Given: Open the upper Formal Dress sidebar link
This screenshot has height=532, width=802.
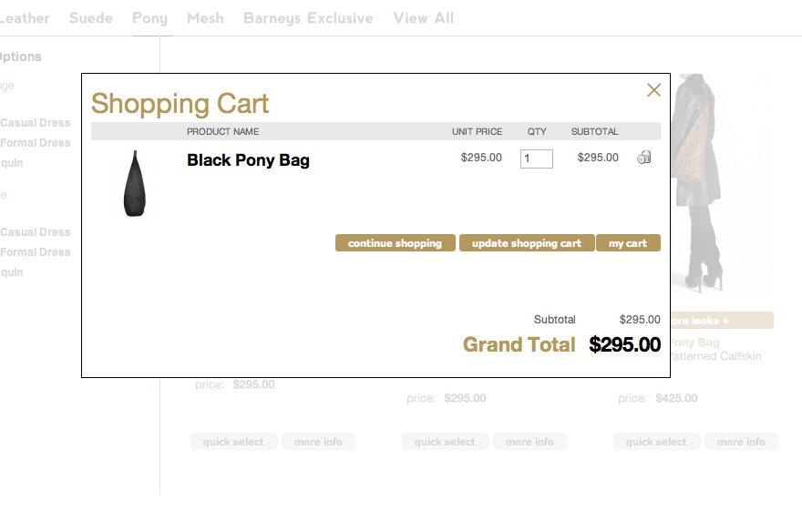Looking at the screenshot, I should click(36, 143).
